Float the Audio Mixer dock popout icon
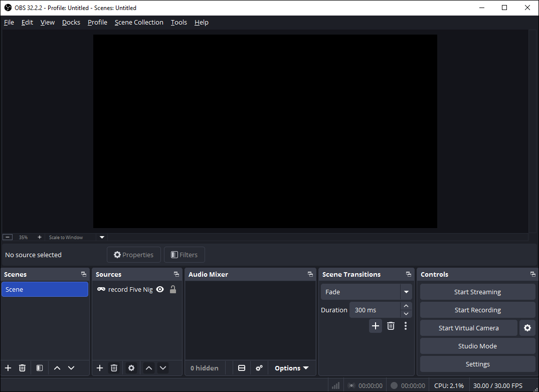Screen dimensions: 539x392 click(x=310, y=274)
